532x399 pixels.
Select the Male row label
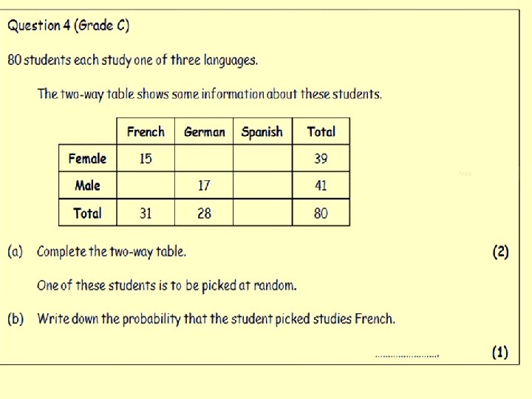tap(87, 185)
